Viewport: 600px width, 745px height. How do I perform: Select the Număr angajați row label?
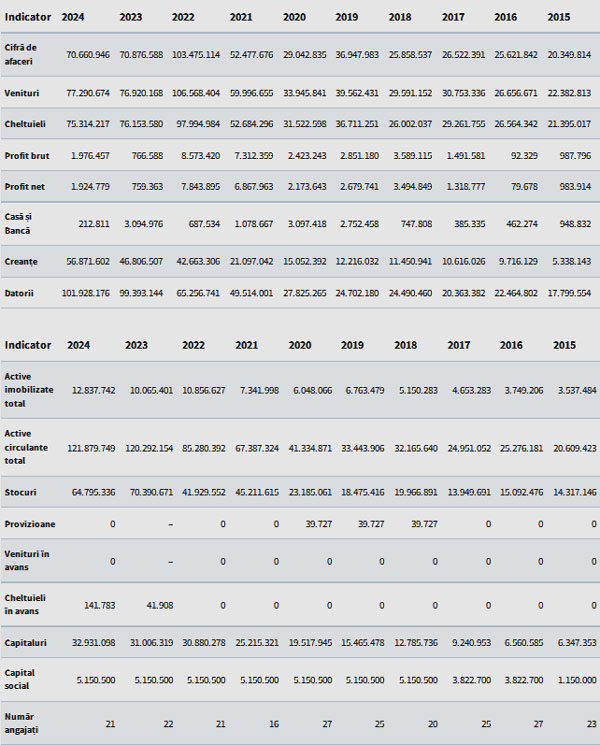[x=21, y=723]
